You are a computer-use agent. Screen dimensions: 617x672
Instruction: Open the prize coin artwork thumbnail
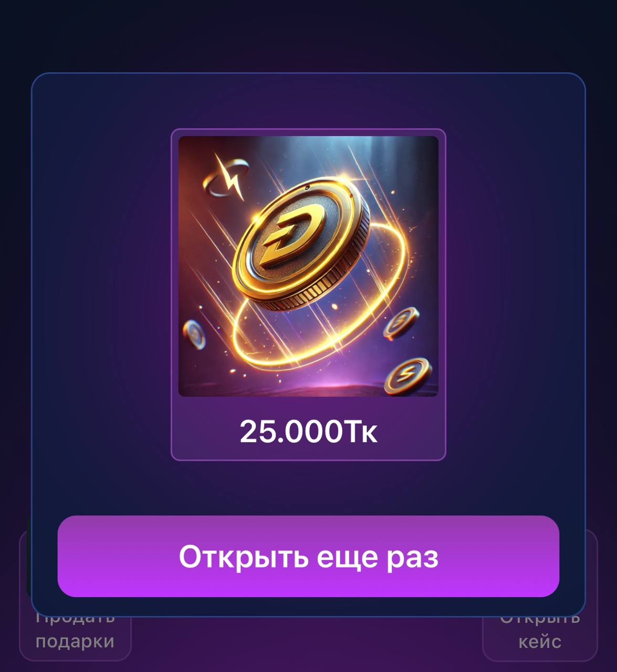308,266
